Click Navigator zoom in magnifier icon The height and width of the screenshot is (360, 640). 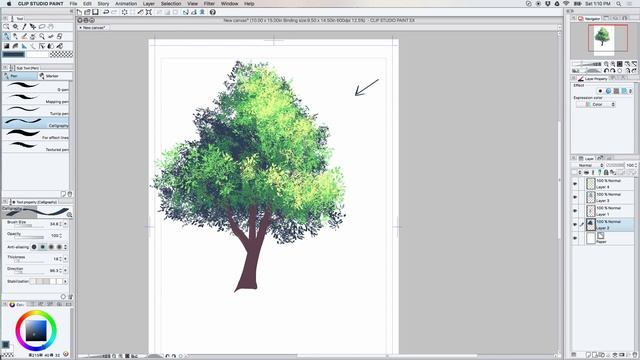613,64
